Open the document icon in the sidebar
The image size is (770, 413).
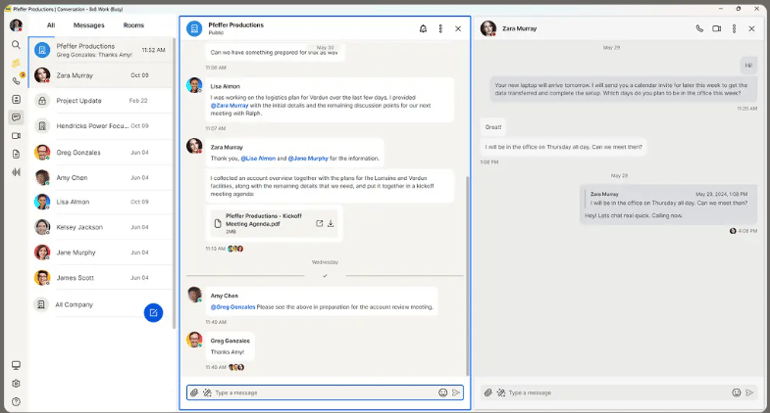(x=16, y=154)
